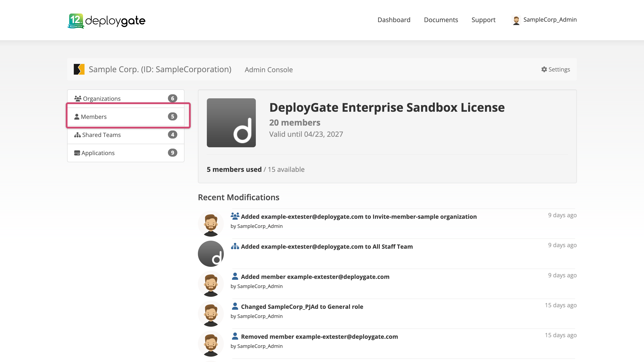Click by SampleCorp_Admin under Invite-member-sample entry
Viewport: 644px width, 362px height.
(256, 226)
